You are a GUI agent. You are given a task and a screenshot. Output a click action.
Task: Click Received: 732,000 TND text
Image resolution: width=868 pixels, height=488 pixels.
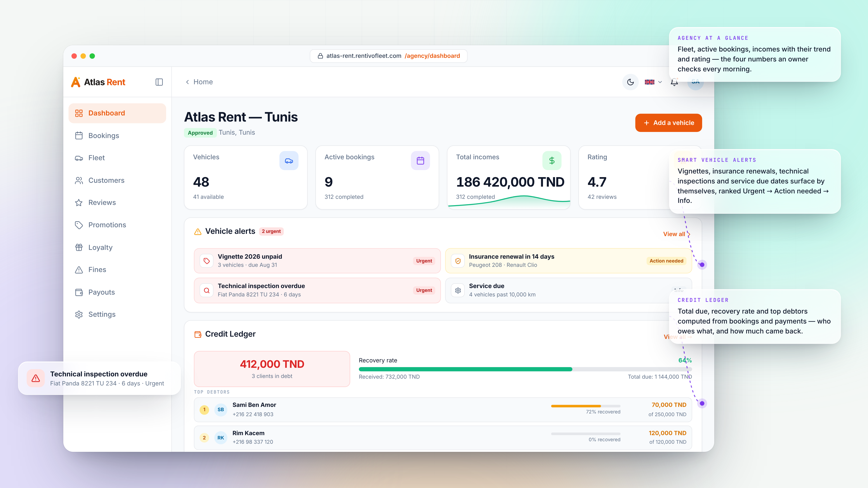click(x=389, y=377)
